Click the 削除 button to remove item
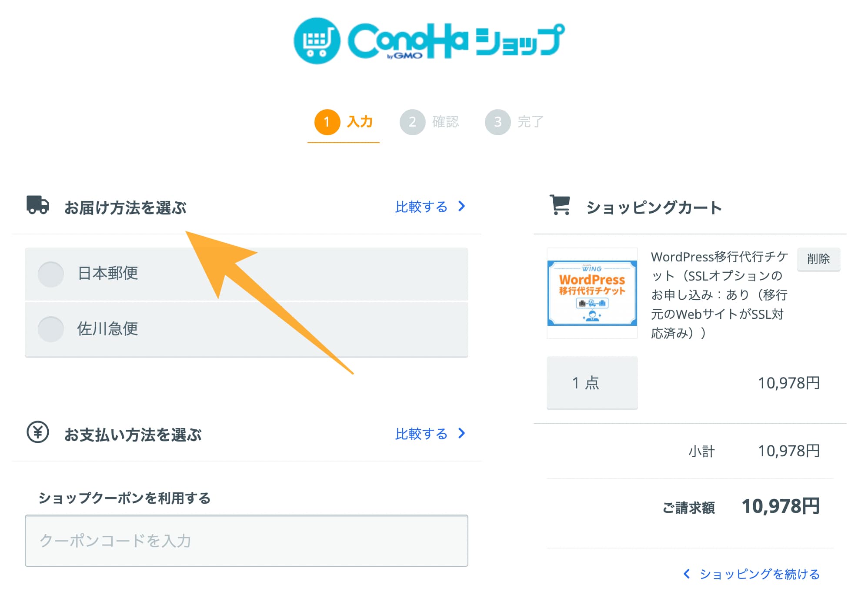The width and height of the screenshot is (868, 592). tap(818, 259)
